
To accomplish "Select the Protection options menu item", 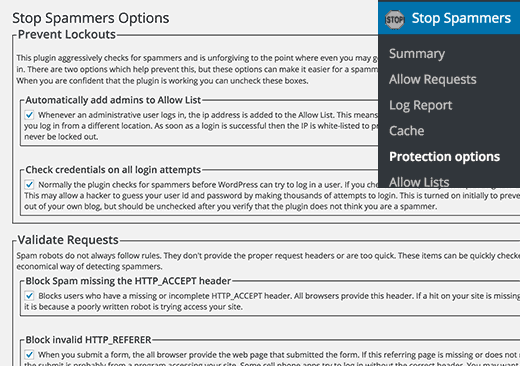I will click(x=444, y=157).
